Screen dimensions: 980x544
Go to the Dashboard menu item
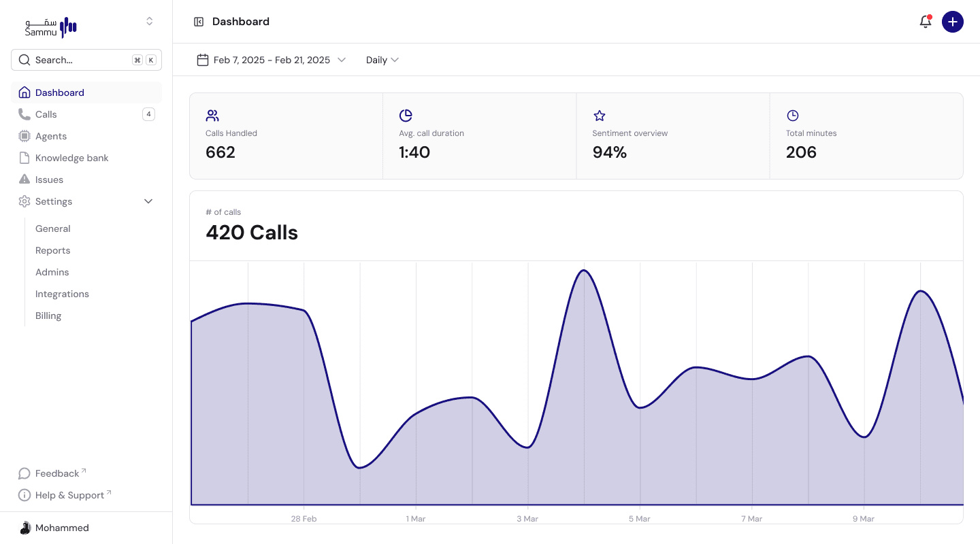[60, 92]
